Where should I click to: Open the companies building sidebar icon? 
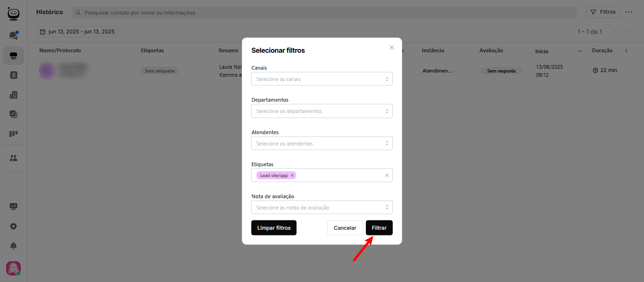(x=13, y=95)
